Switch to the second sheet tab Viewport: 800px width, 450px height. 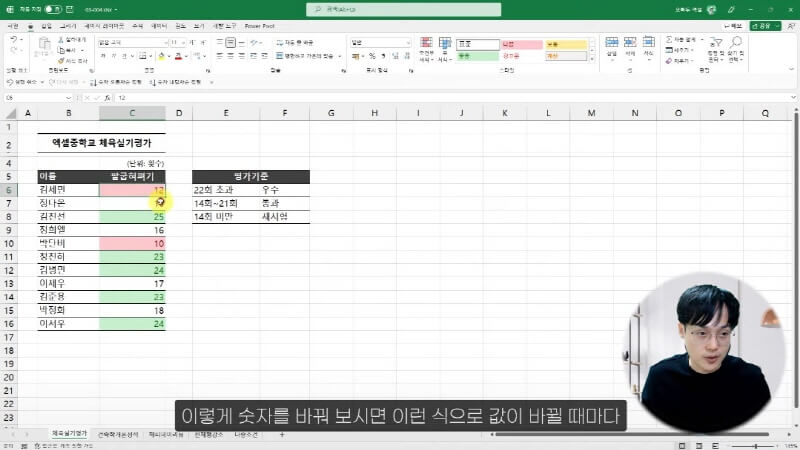pos(118,434)
